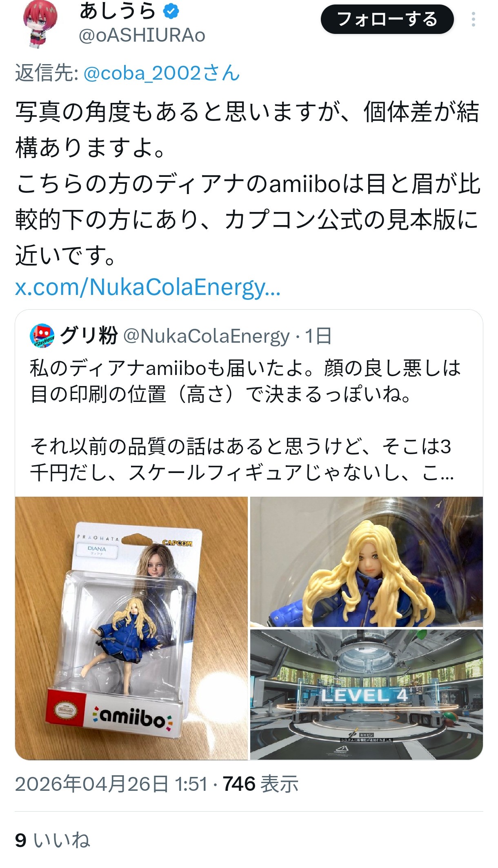Open the amiibo box photo thumbnail
The image size is (498, 868).
click(131, 628)
